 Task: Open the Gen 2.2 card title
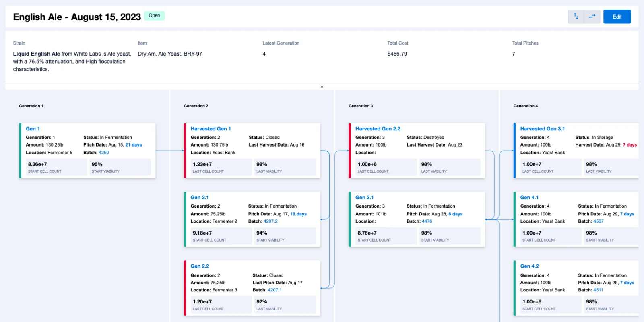pos(200,266)
